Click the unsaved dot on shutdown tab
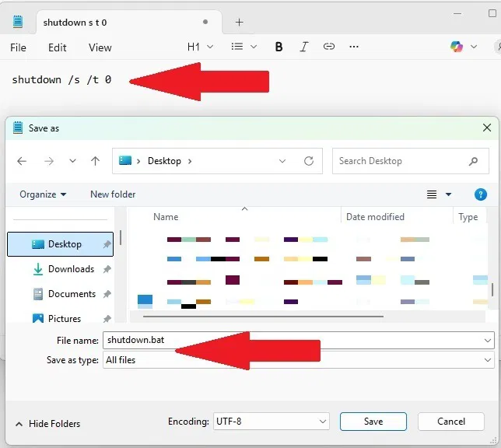The width and height of the screenshot is (501, 448). (x=205, y=22)
